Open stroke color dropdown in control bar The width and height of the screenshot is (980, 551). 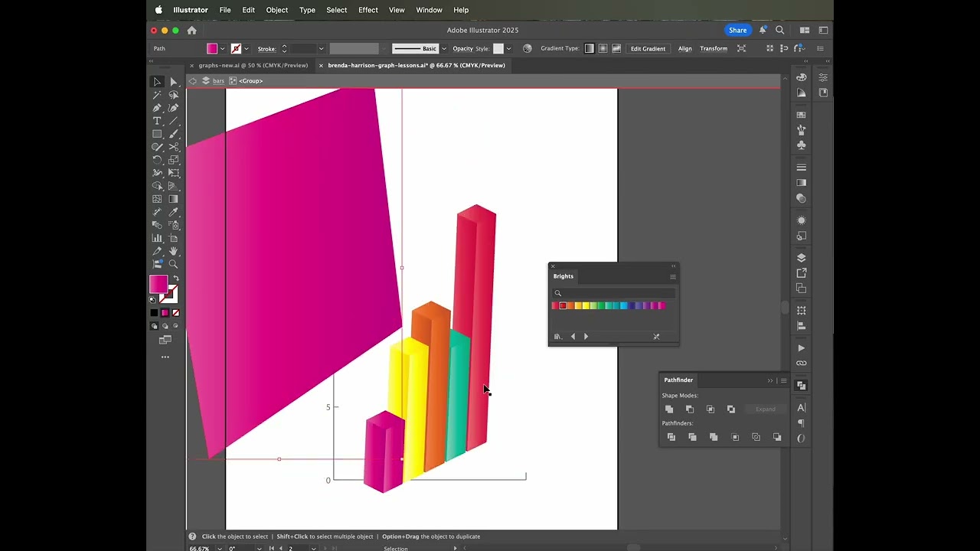coord(246,49)
